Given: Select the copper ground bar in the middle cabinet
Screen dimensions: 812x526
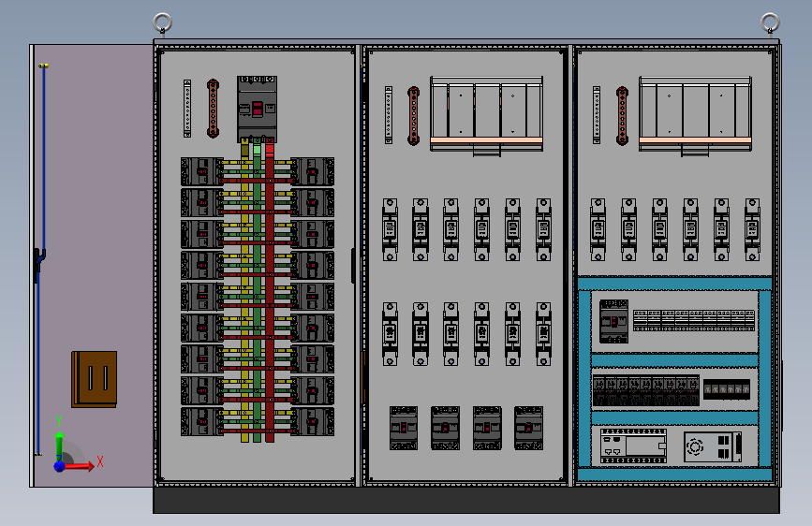Looking at the screenshot, I should click(x=413, y=115).
